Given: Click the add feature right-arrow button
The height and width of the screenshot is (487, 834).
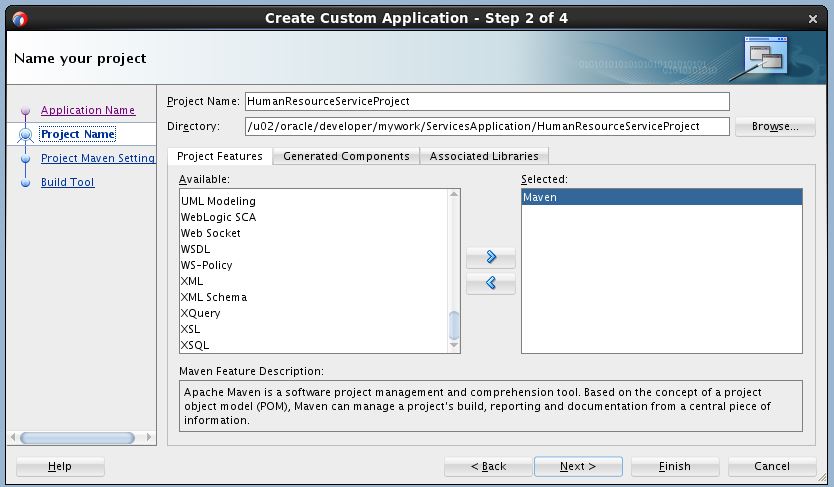Looking at the screenshot, I should point(491,257).
